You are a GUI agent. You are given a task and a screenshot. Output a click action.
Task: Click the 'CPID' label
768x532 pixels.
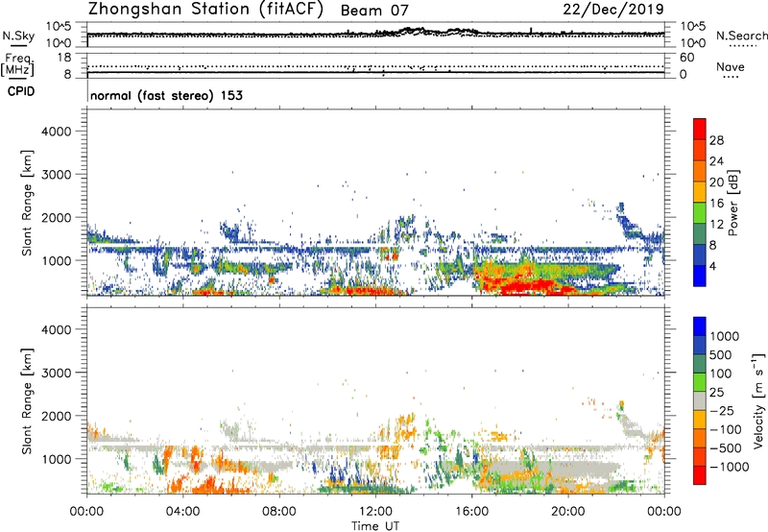[x=21, y=91]
